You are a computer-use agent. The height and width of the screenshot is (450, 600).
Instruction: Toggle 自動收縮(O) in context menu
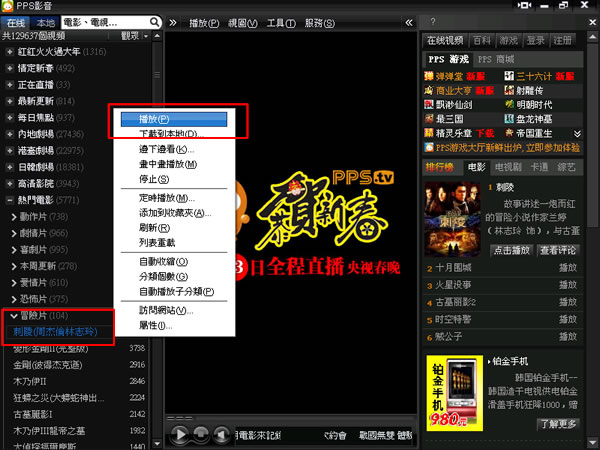(174, 262)
